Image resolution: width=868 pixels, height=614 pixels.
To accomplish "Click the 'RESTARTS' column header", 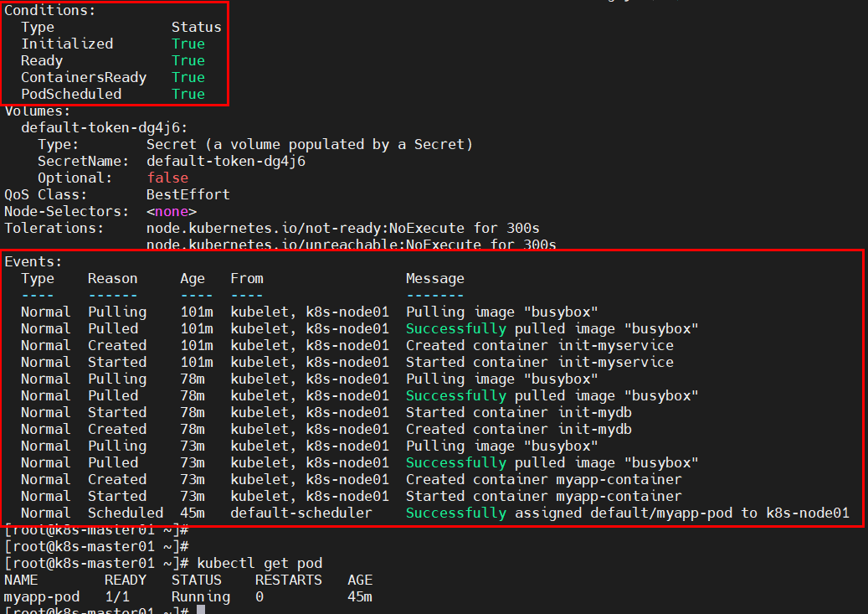I will click(289, 580).
